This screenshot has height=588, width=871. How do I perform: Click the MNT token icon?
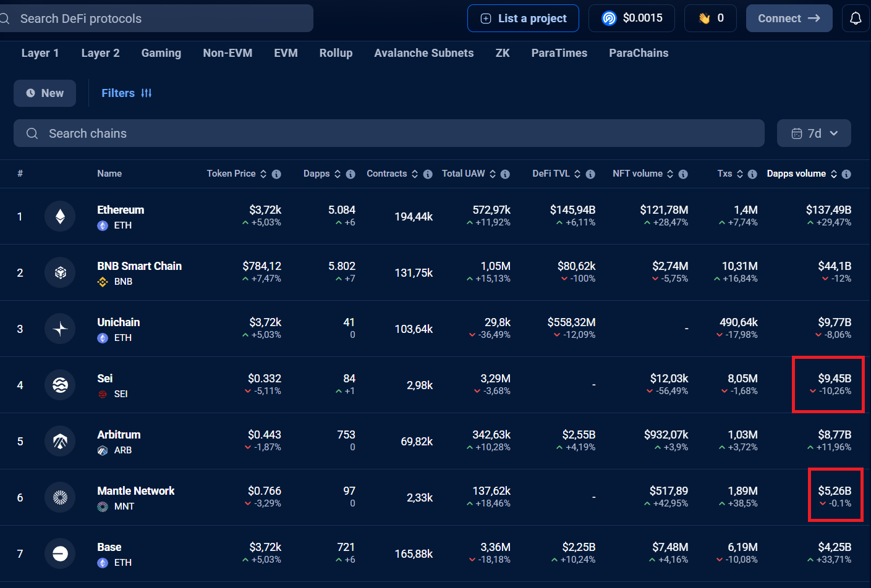103,506
